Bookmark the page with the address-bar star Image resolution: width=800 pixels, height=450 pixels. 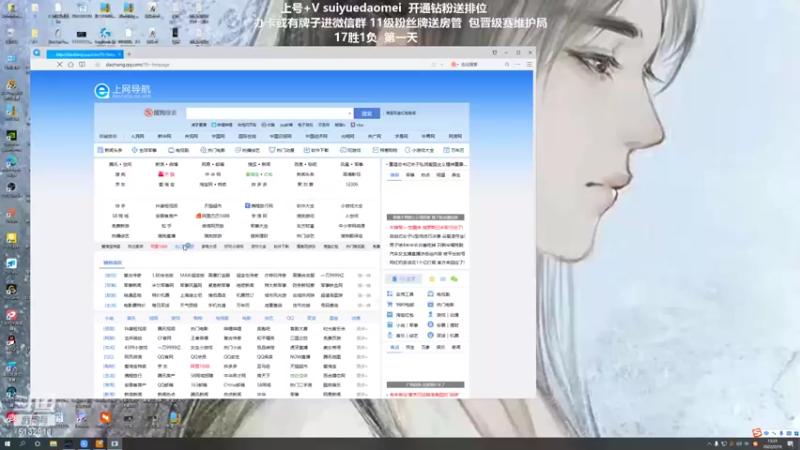97,65
